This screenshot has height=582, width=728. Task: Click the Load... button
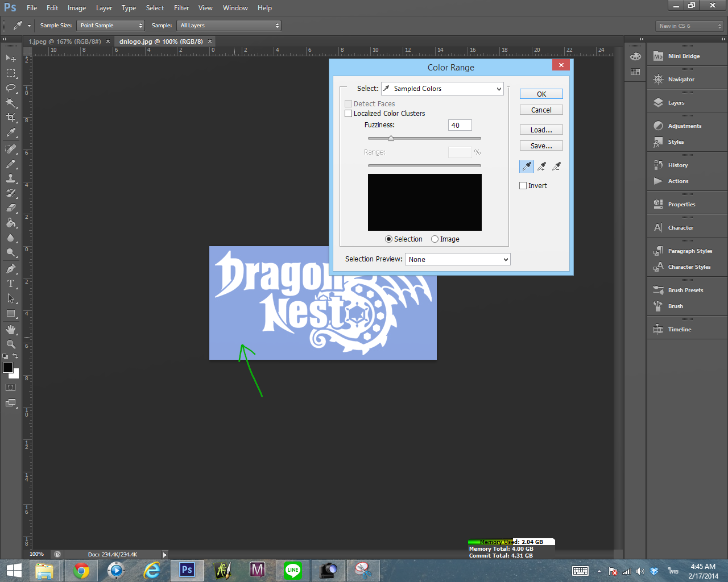pos(541,130)
